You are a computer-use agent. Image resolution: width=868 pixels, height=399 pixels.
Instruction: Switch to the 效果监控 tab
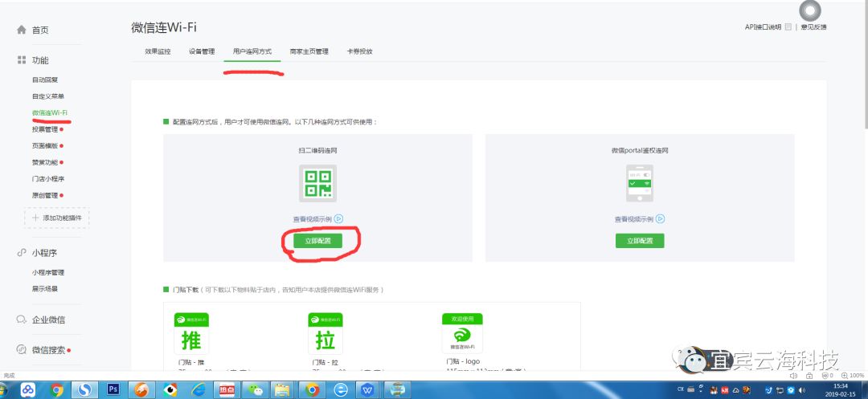coord(158,51)
